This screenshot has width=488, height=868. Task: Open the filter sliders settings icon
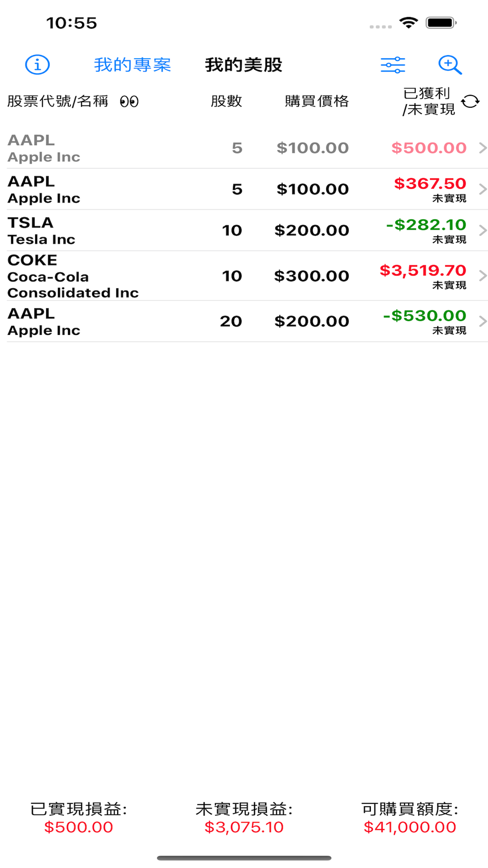(x=393, y=64)
